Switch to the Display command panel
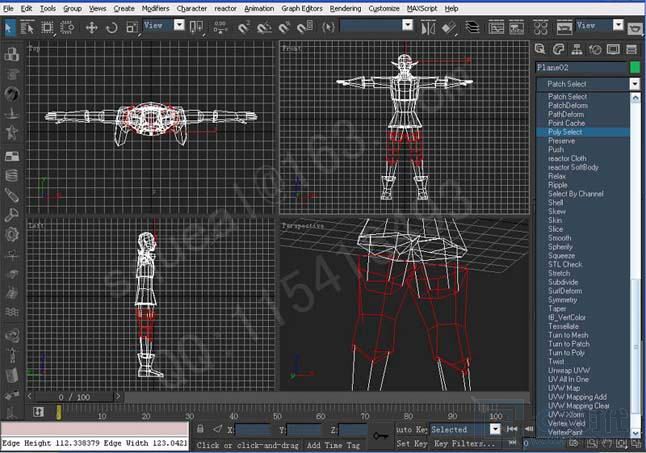Screen dimensions: 646x453 [x=613, y=49]
